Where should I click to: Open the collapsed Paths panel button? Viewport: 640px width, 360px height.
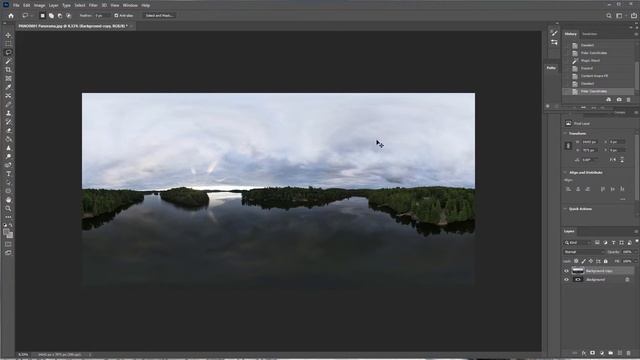tap(551, 68)
